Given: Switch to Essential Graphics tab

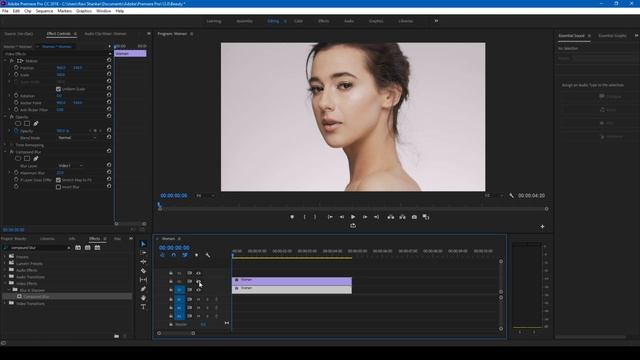Looking at the screenshot, I should point(612,36).
